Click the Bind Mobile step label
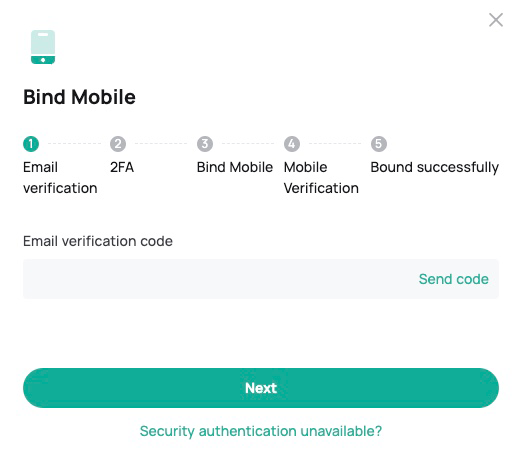Screen dimensions: 526x459 point(235,167)
